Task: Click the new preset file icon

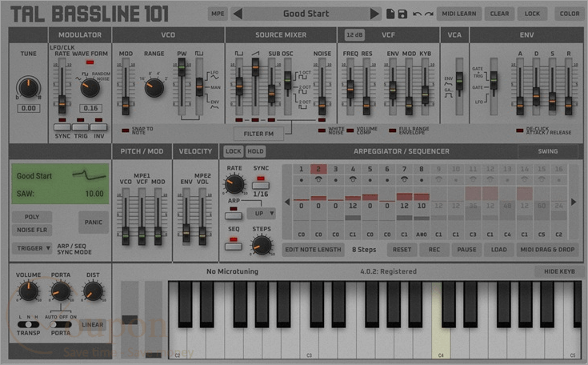Action: (390, 14)
